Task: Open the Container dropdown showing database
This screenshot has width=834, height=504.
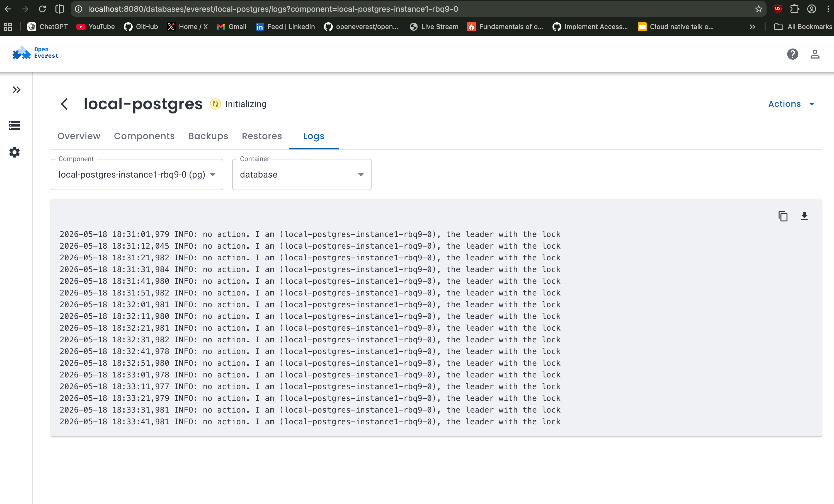Action: tap(302, 174)
